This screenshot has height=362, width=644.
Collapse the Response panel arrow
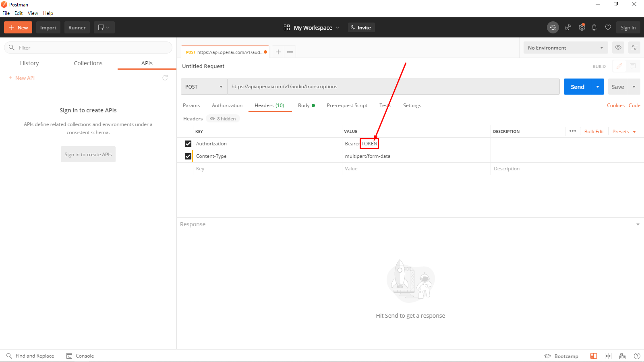[x=638, y=224]
